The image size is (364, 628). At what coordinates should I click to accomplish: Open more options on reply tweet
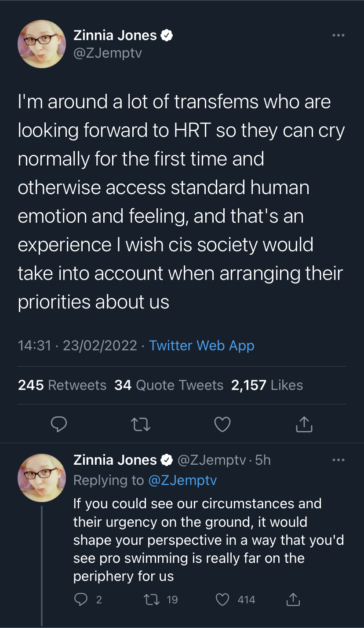[338, 460]
